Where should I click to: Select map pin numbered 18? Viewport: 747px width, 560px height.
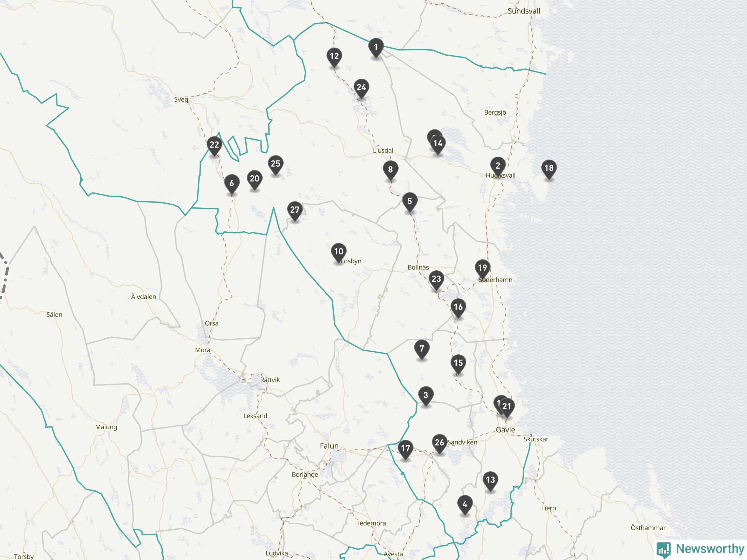[x=549, y=168]
